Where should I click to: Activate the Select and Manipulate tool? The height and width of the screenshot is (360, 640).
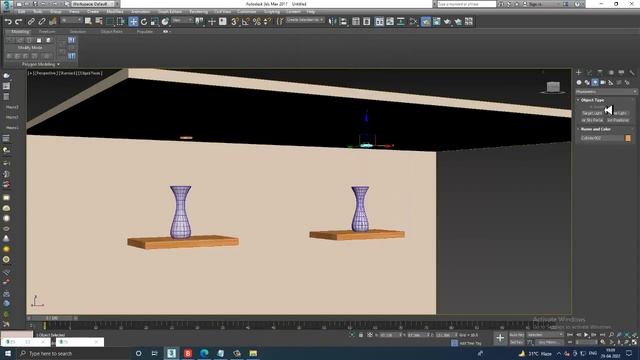click(x=211, y=22)
